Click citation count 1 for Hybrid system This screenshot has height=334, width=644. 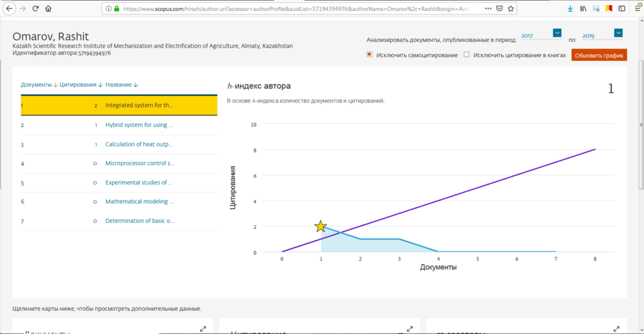pyautogui.click(x=96, y=125)
